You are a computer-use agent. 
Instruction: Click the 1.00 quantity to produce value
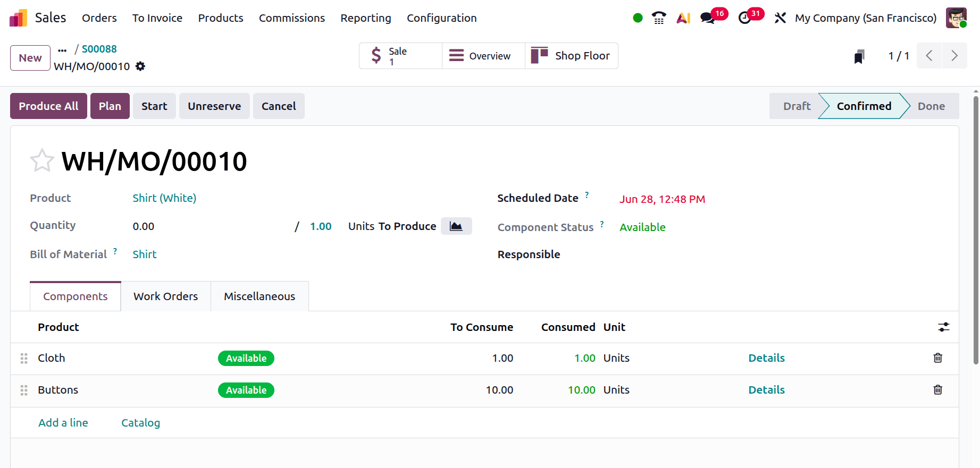[x=321, y=226]
